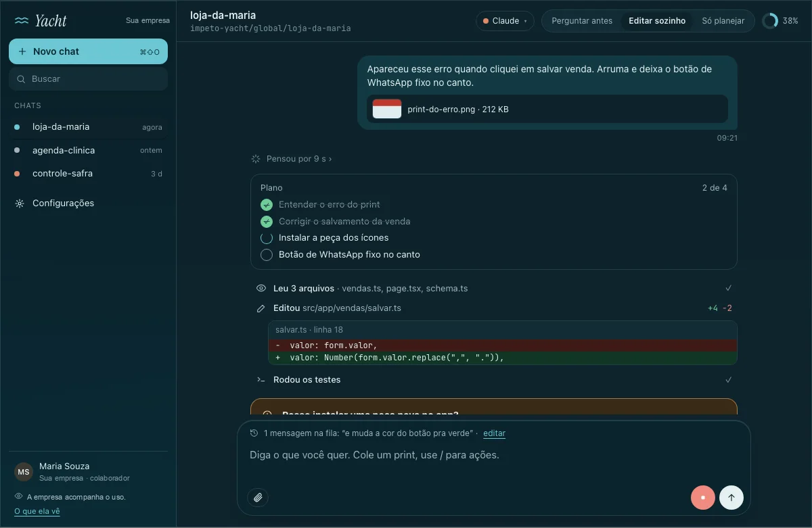
Task: Click the orange dot beside controle-safra
Action: [17, 174]
